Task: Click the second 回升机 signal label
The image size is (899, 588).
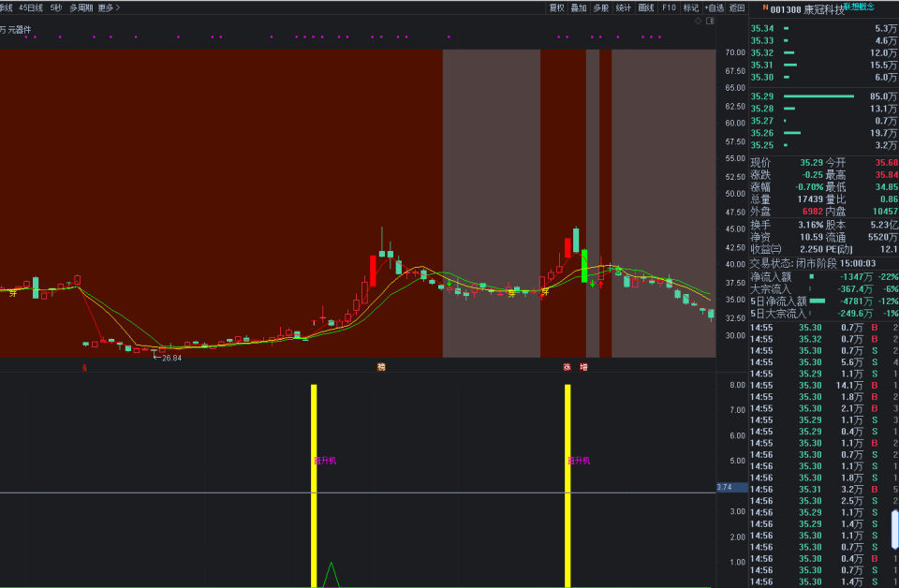Action: click(x=579, y=461)
